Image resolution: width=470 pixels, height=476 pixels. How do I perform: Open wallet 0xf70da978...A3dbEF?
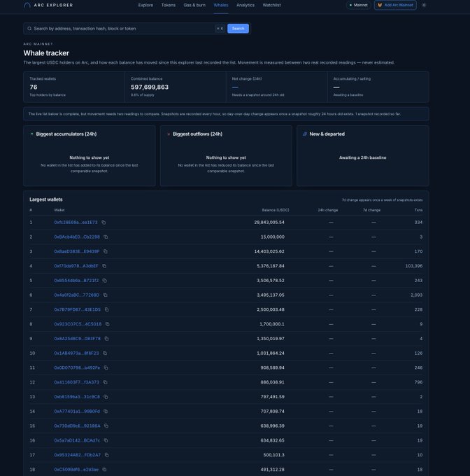76,266
